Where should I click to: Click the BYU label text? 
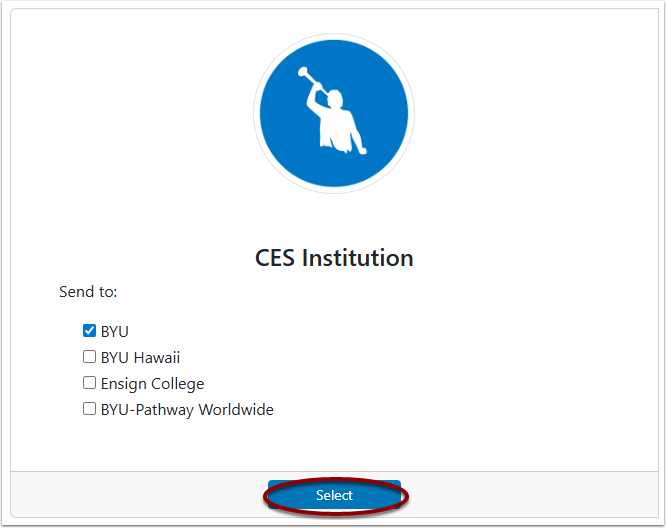pos(115,331)
